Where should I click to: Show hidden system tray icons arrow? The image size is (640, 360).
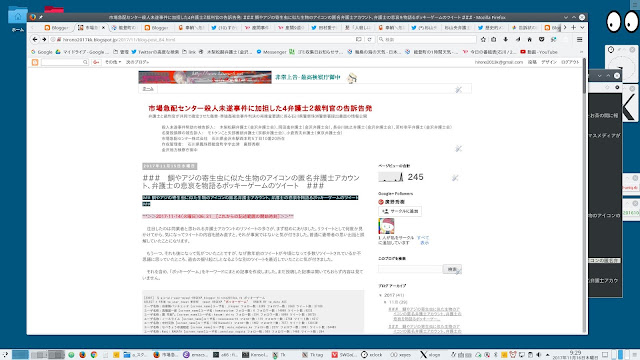coord(547,355)
